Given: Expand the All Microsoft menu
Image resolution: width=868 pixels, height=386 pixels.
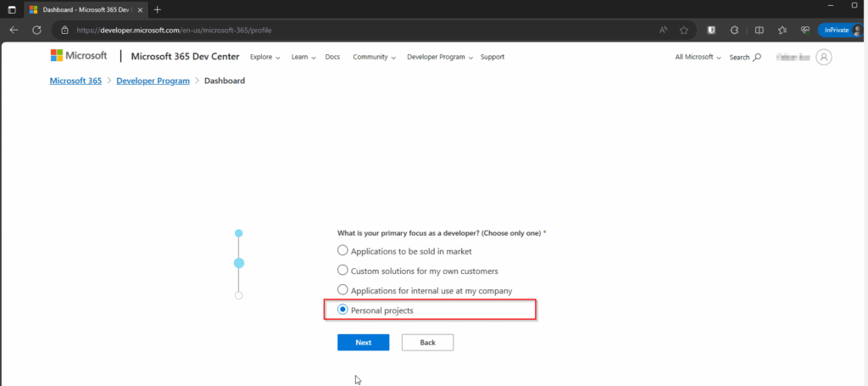Looking at the screenshot, I should coord(697,57).
